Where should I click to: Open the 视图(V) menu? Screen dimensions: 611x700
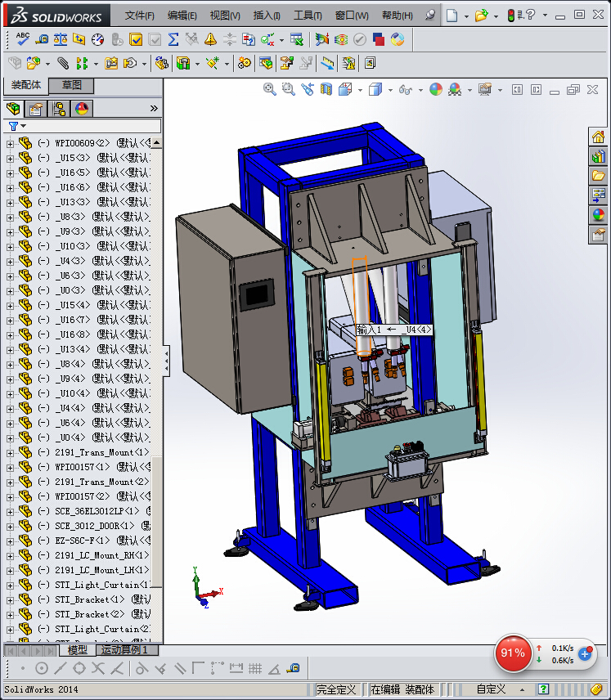click(225, 16)
